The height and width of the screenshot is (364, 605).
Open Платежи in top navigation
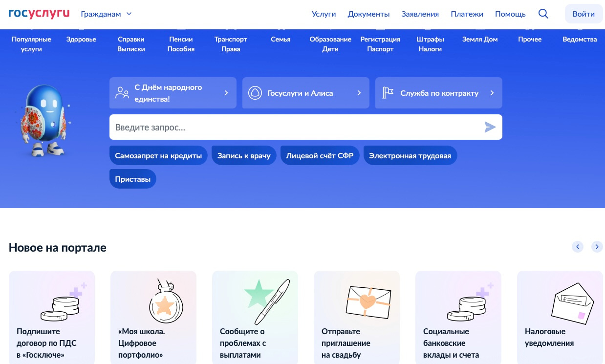pyautogui.click(x=467, y=14)
